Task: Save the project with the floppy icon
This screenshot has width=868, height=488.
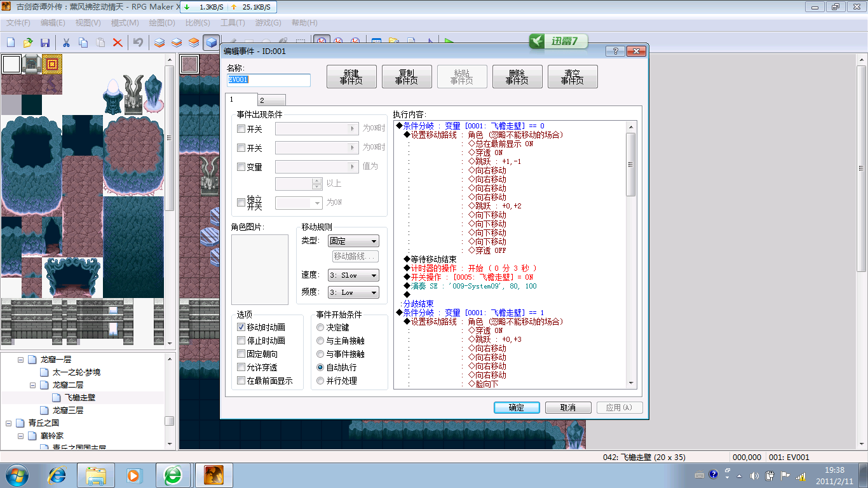Action: (x=45, y=43)
